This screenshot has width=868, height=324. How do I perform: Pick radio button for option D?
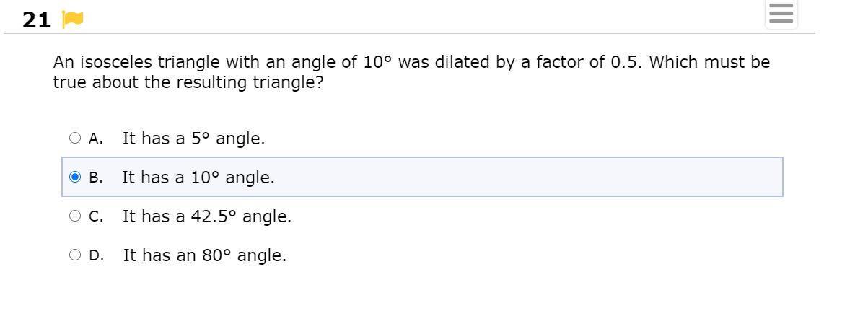(x=75, y=255)
